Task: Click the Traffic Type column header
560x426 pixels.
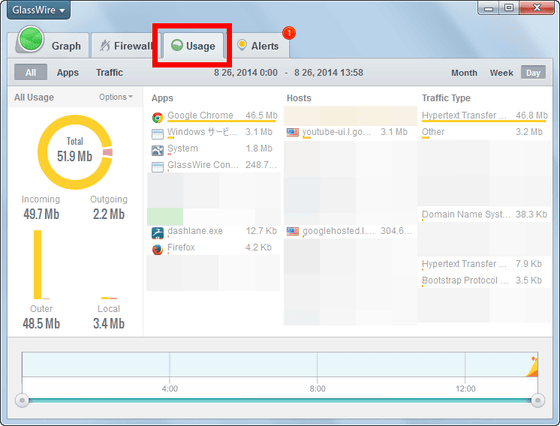Action: point(446,98)
